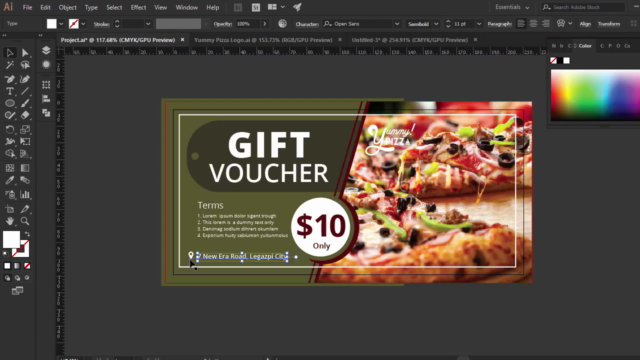Select the Free Transform tool
640x360 pixels.
click(25, 142)
